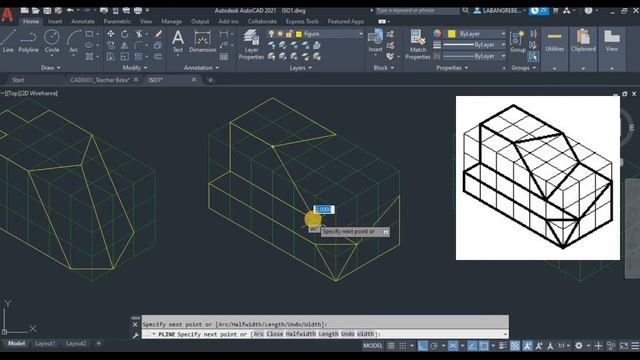Open the lineweight ByLayer dropdown
Image resolution: width=640 pixels, height=360 pixels.
(x=474, y=44)
